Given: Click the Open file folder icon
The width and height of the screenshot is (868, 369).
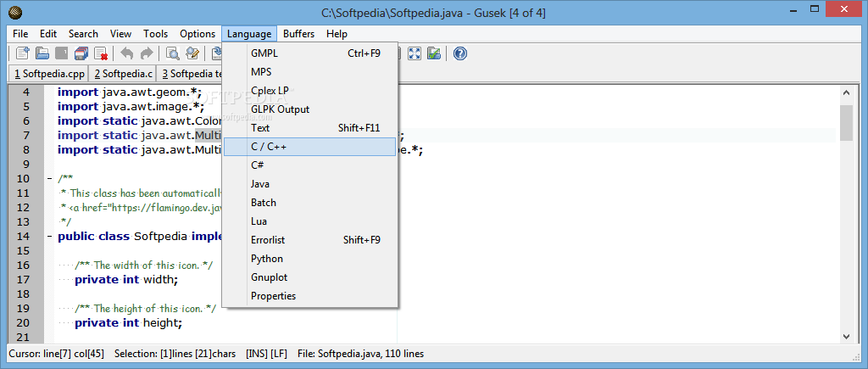Looking at the screenshot, I should pos(42,53).
